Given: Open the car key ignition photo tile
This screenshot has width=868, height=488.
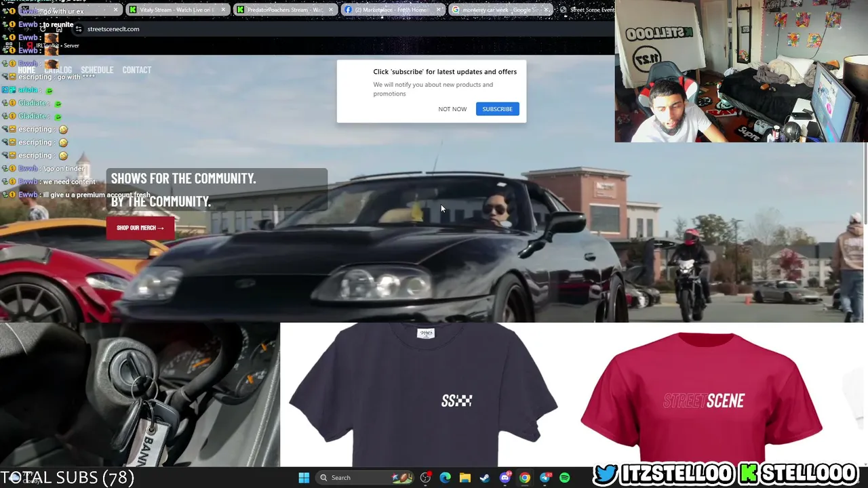Looking at the screenshot, I should pos(140,395).
